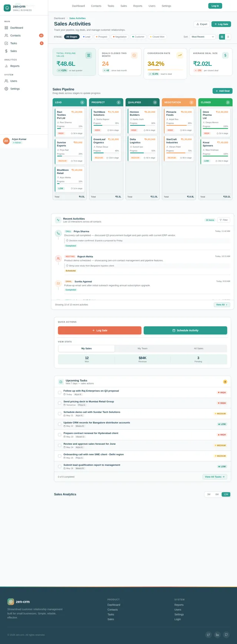
Task: Click the meeting icon for Rajesh Mehta
Action: tap(58, 259)
